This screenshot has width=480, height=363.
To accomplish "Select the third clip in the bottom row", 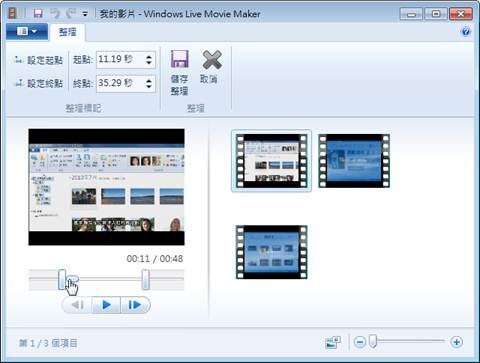I will coord(271,252).
